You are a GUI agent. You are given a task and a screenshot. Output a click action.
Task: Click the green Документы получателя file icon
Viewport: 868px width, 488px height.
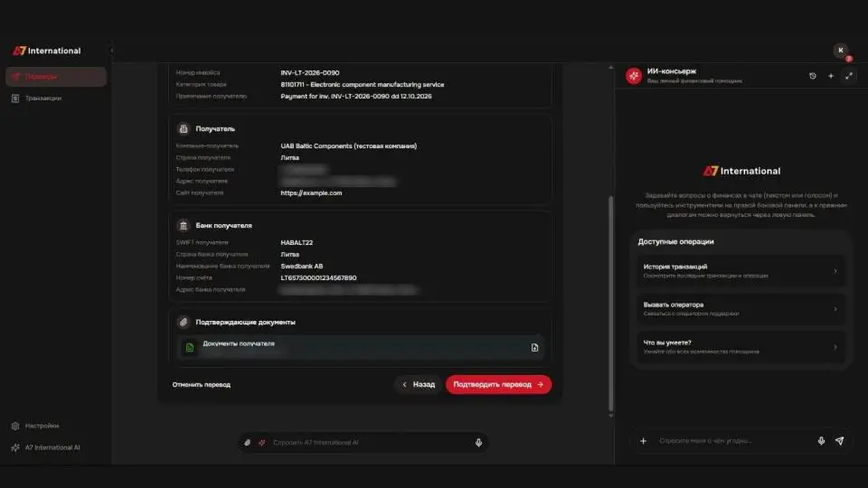click(x=189, y=347)
